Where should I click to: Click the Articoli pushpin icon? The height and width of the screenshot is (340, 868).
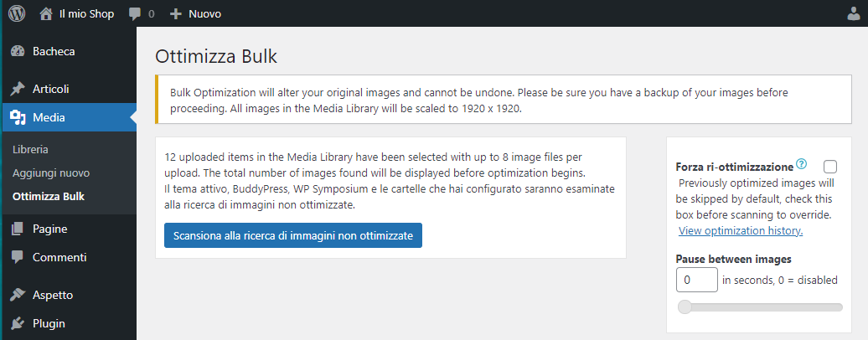coord(18,89)
